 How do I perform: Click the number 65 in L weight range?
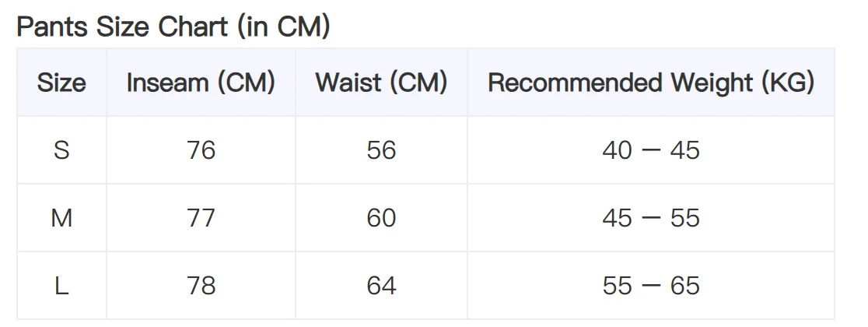684,286
